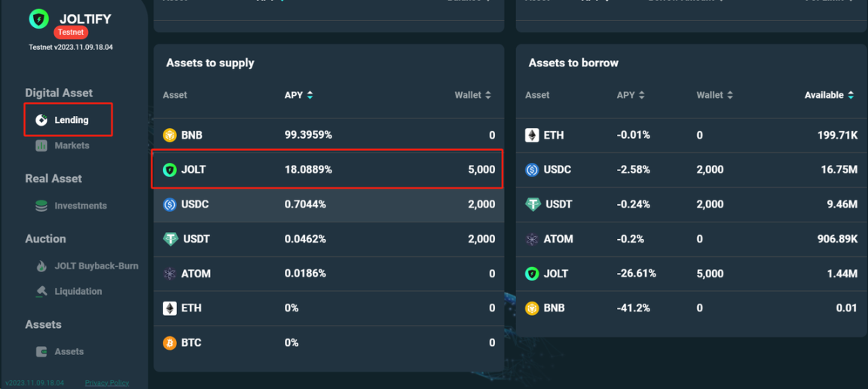Select USDC in assets to borrow

[x=691, y=170]
